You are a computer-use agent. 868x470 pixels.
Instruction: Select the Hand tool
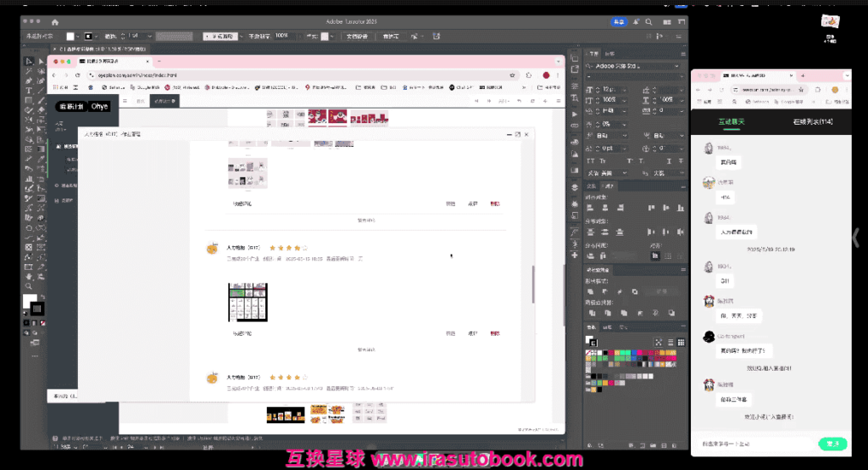[x=29, y=277]
